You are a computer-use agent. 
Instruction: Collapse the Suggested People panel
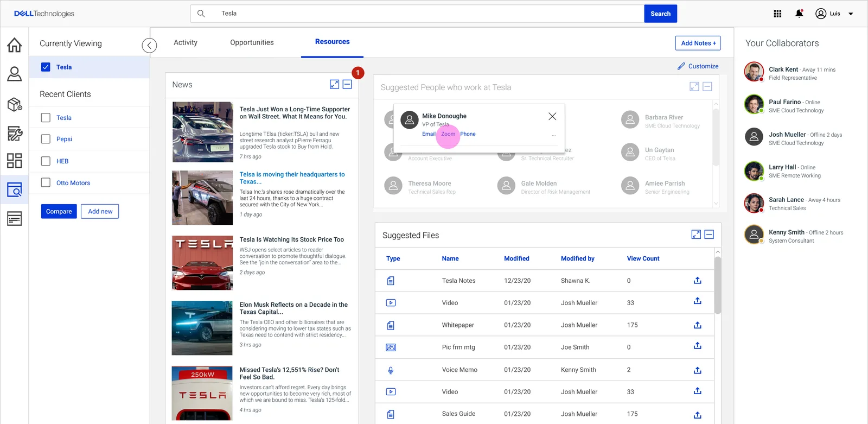click(x=707, y=86)
